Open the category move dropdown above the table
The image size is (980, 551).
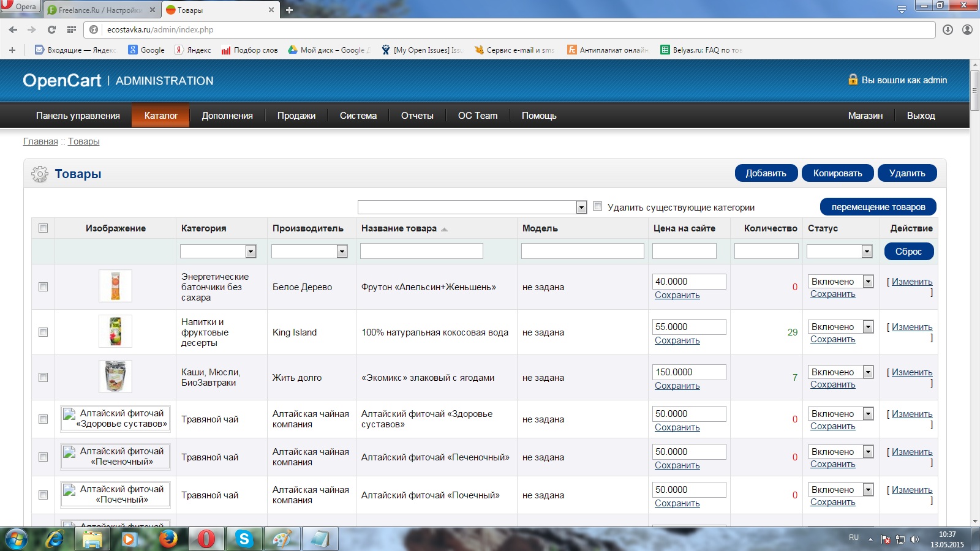tap(472, 207)
